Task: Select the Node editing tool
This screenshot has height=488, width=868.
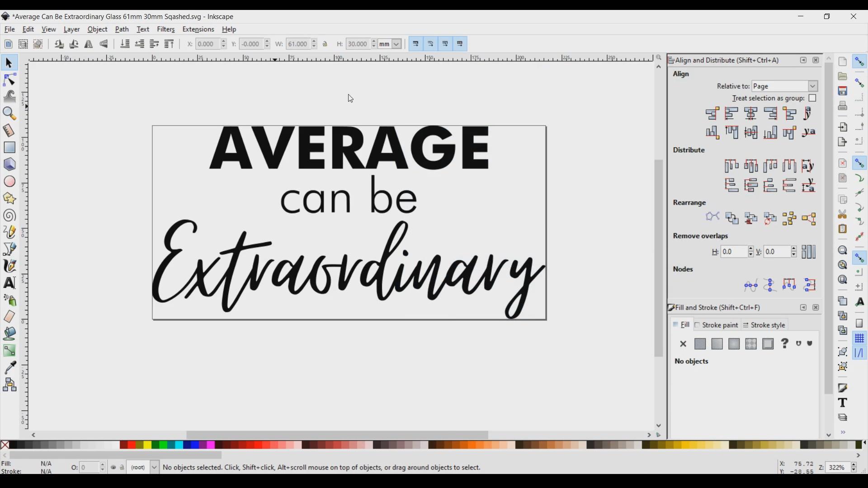Action: tap(9, 80)
